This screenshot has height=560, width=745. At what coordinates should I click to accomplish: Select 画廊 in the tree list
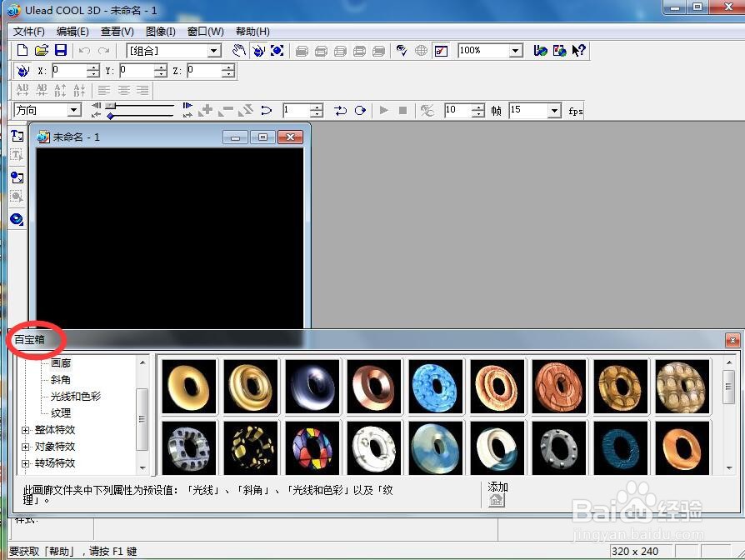[60, 362]
